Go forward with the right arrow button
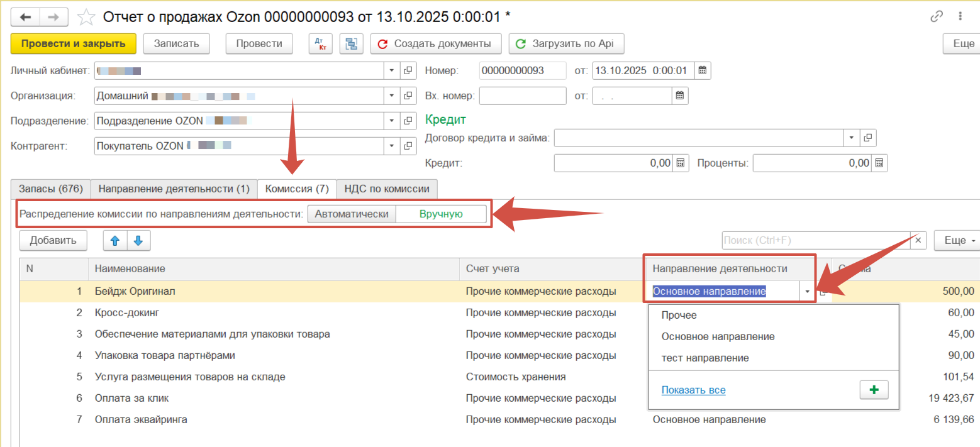 54,17
